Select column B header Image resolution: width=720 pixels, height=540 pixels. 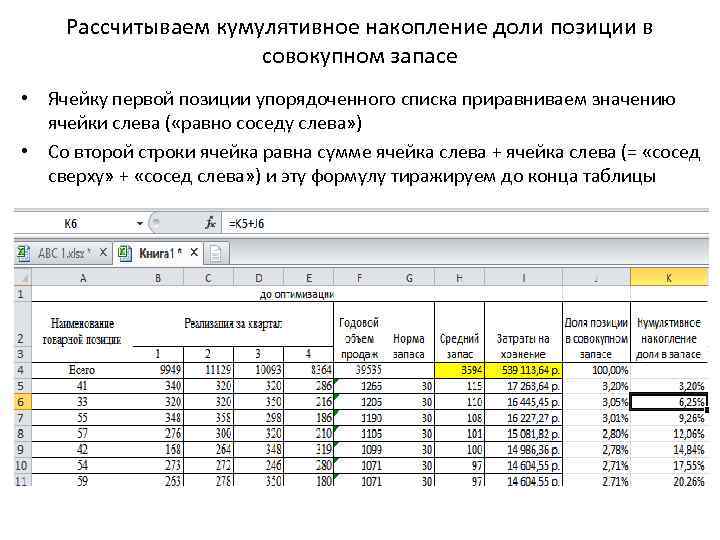coord(158,278)
